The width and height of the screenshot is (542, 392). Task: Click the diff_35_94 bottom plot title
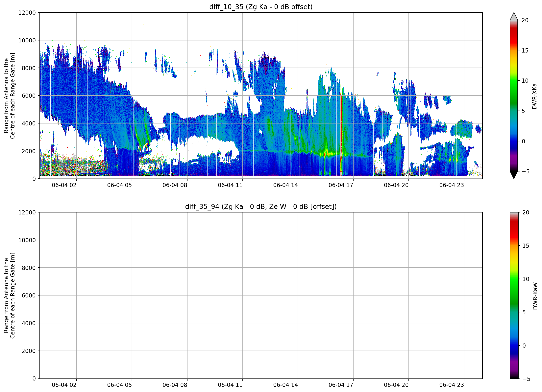pyautogui.click(x=261, y=207)
